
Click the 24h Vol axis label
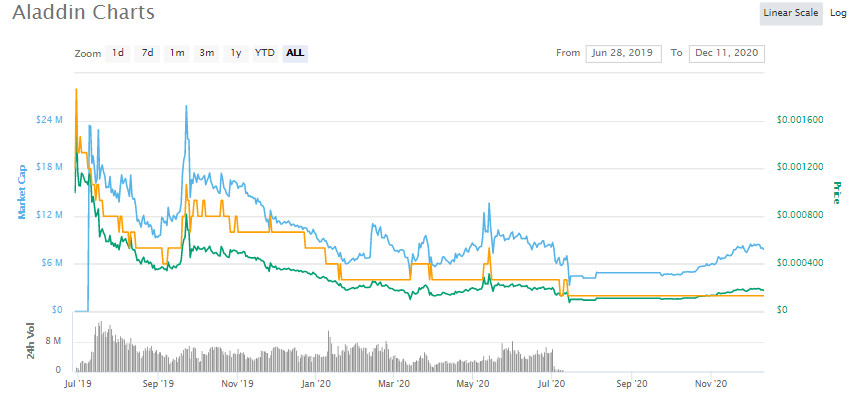coord(30,341)
